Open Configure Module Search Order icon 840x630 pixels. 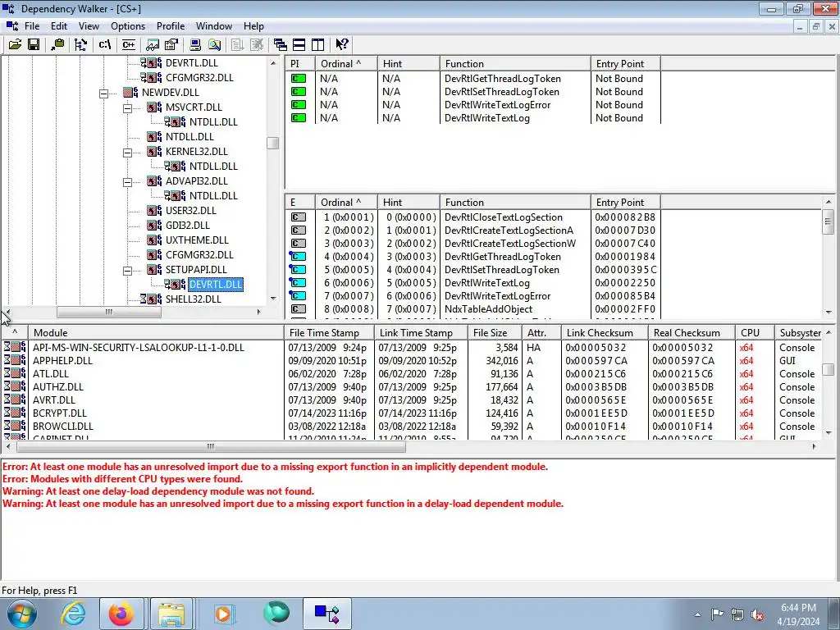(214, 44)
